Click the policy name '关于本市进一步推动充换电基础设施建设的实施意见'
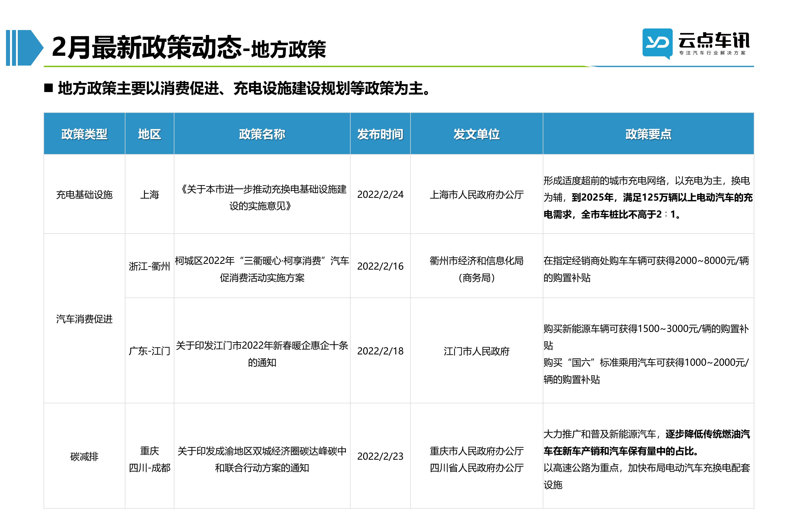This screenshot has width=798, height=532. point(262,197)
